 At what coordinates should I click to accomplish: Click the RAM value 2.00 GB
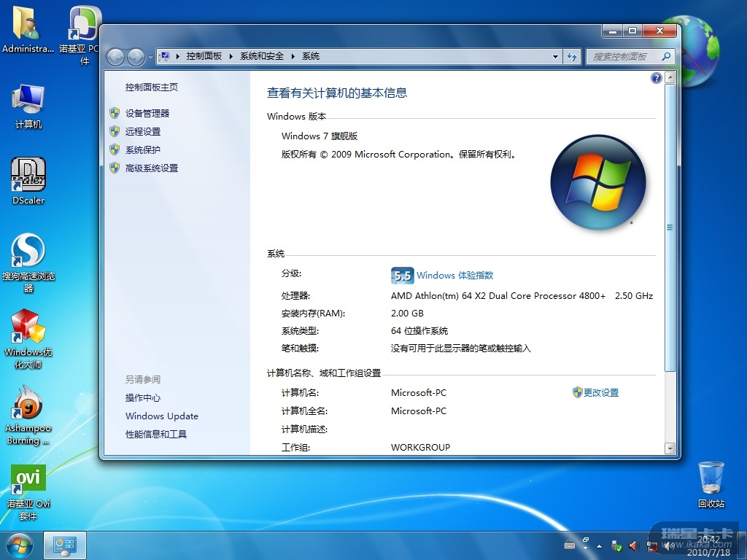[407, 314]
